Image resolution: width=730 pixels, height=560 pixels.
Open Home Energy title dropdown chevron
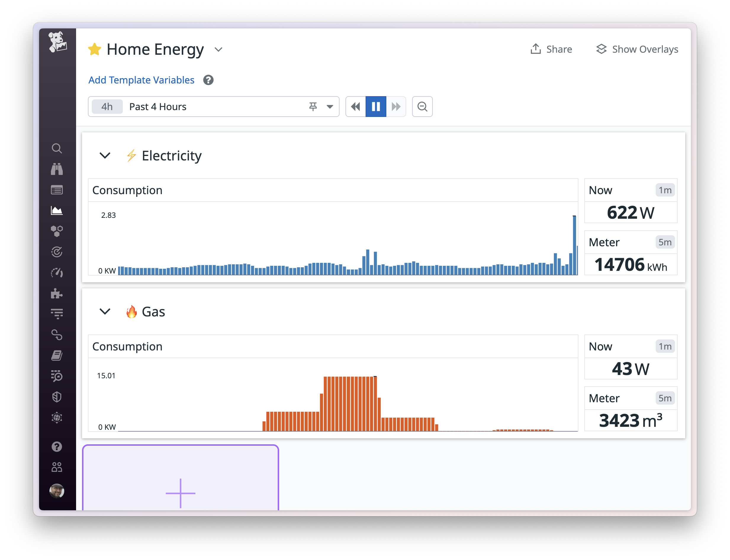tap(218, 50)
